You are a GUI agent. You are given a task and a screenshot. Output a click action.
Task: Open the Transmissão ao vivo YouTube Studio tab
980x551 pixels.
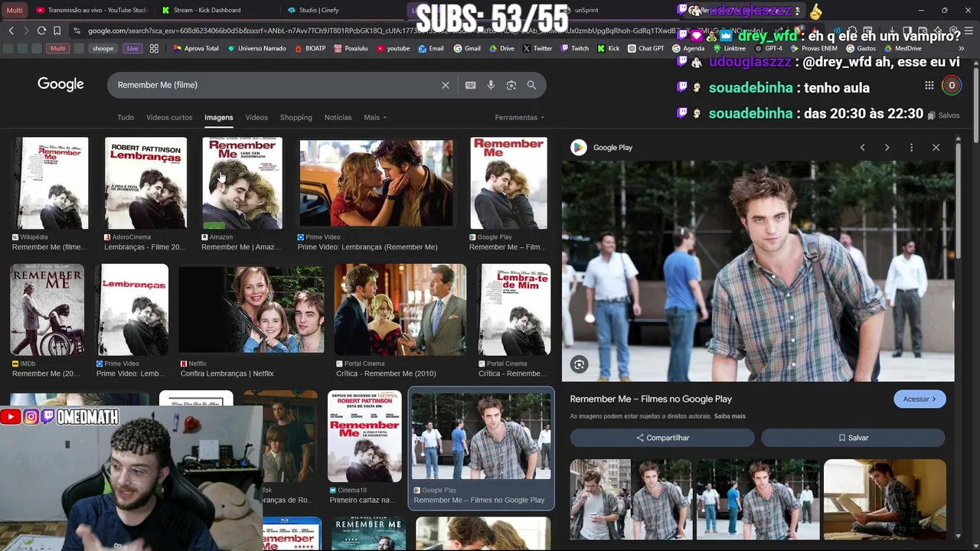(x=92, y=10)
